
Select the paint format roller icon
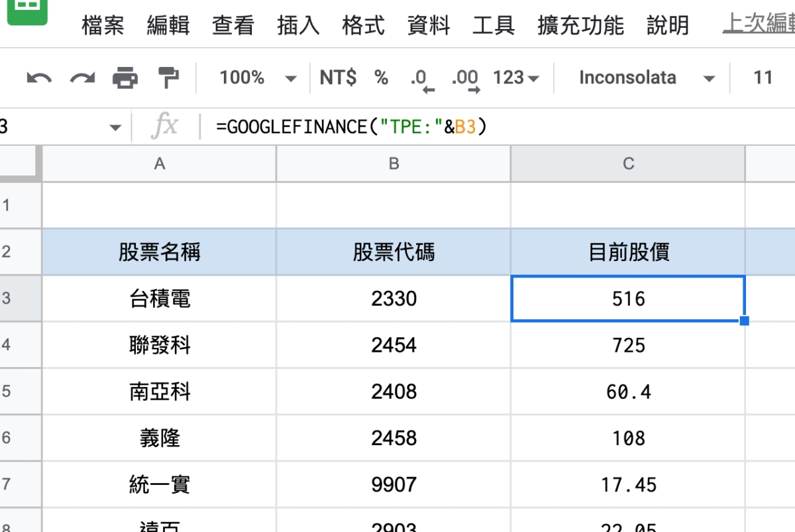tap(168, 78)
